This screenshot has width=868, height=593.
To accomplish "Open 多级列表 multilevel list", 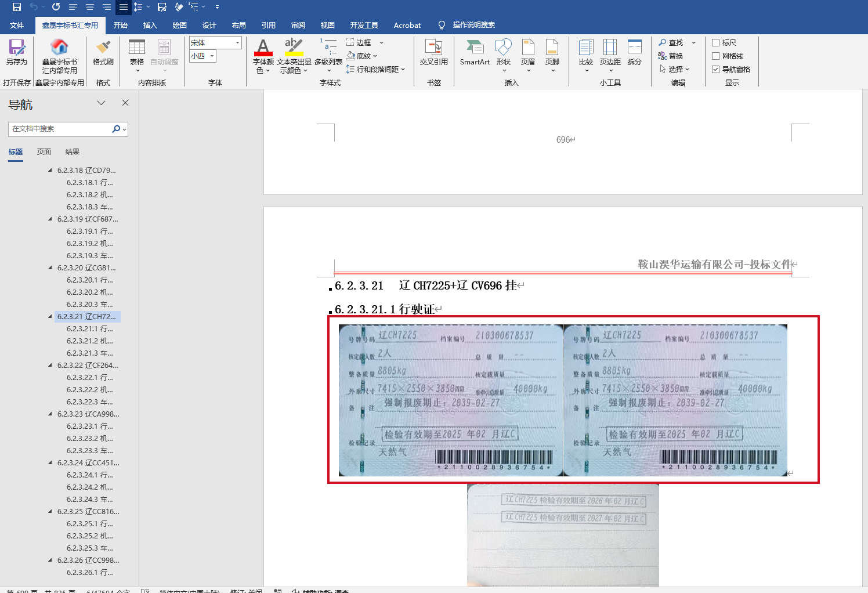I will (328, 56).
